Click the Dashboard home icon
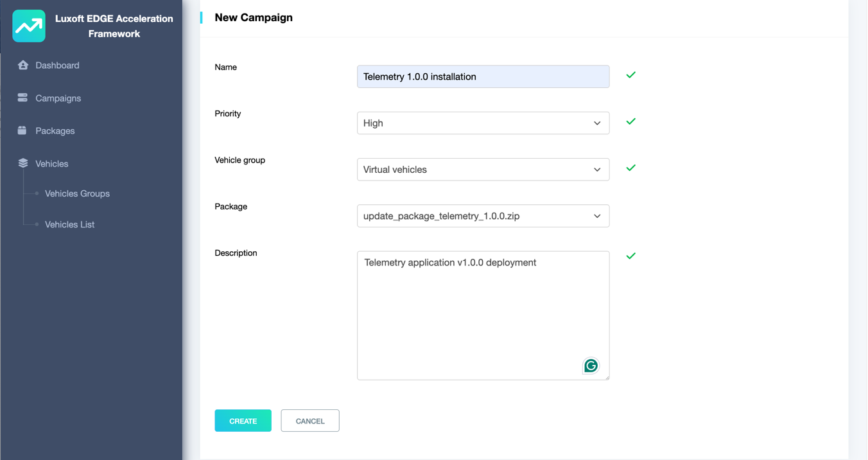This screenshot has width=868, height=460. click(x=23, y=65)
